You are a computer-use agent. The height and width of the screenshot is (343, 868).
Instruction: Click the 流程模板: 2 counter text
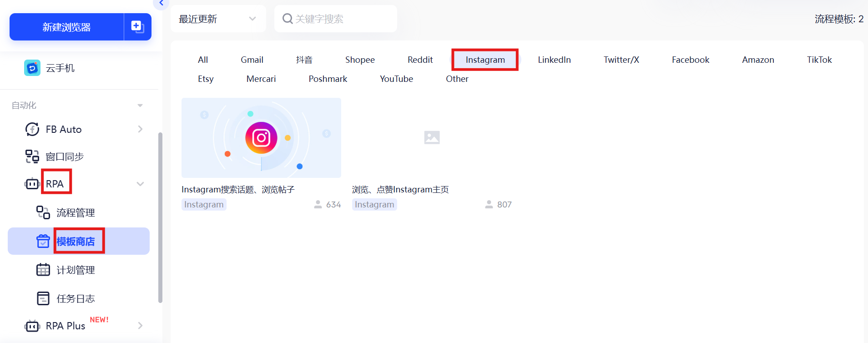pyautogui.click(x=839, y=19)
